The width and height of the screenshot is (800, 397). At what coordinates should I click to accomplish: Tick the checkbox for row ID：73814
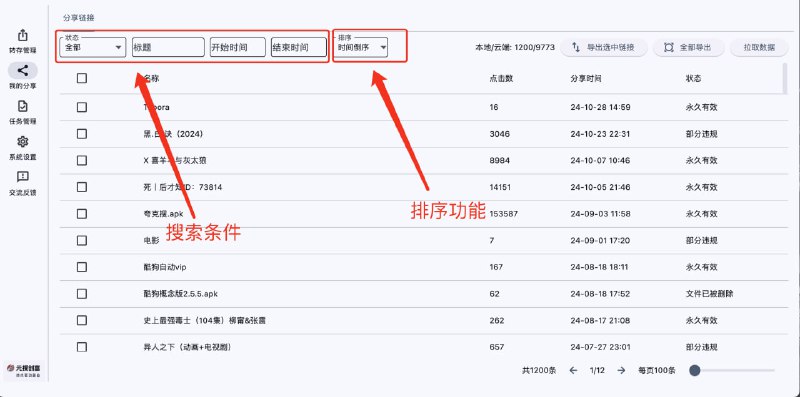pos(82,187)
